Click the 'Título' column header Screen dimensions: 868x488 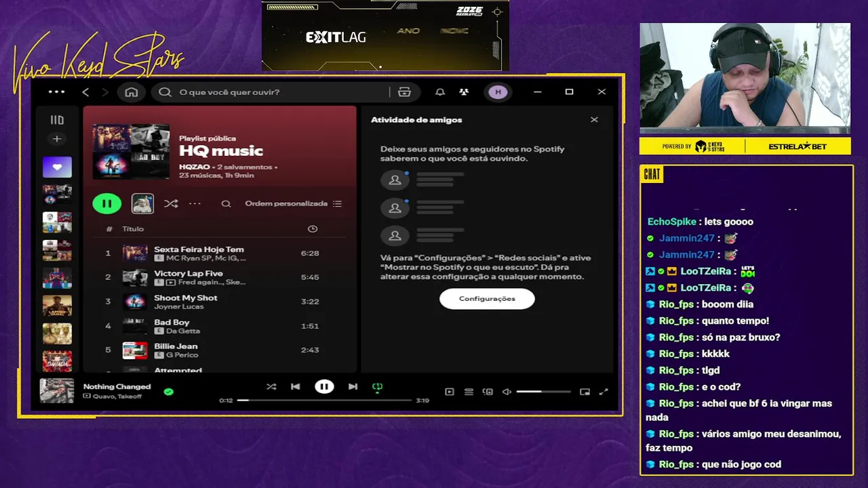coord(133,229)
